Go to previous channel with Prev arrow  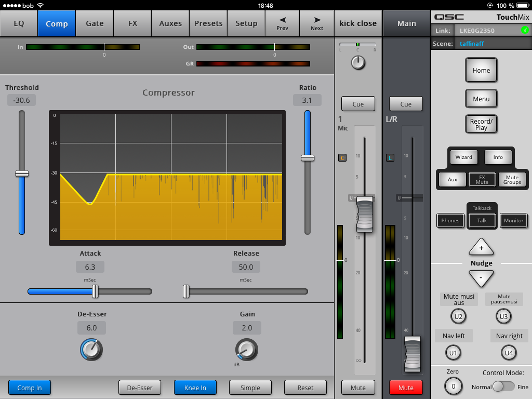tap(283, 23)
